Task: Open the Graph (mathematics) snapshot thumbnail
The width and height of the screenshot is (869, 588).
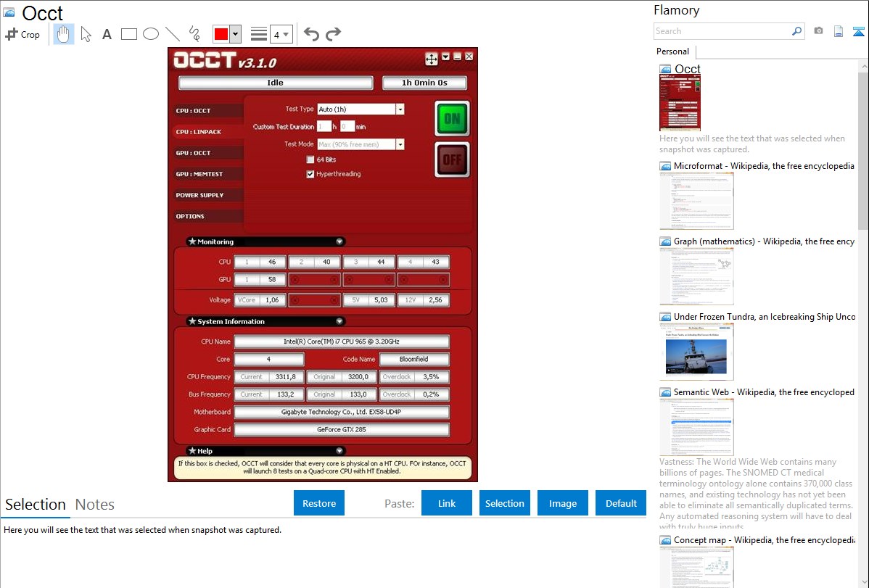Action: click(x=696, y=276)
